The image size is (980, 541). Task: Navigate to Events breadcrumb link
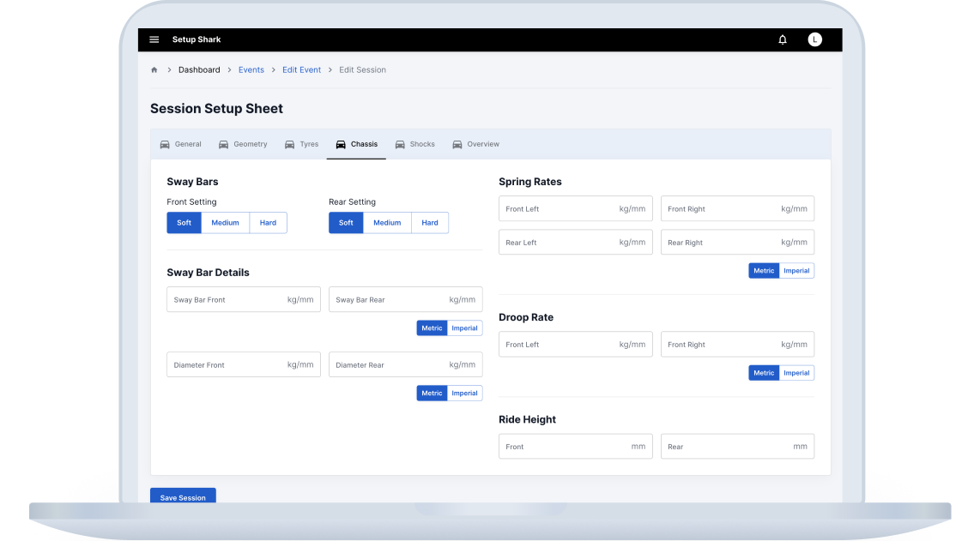click(x=251, y=70)
